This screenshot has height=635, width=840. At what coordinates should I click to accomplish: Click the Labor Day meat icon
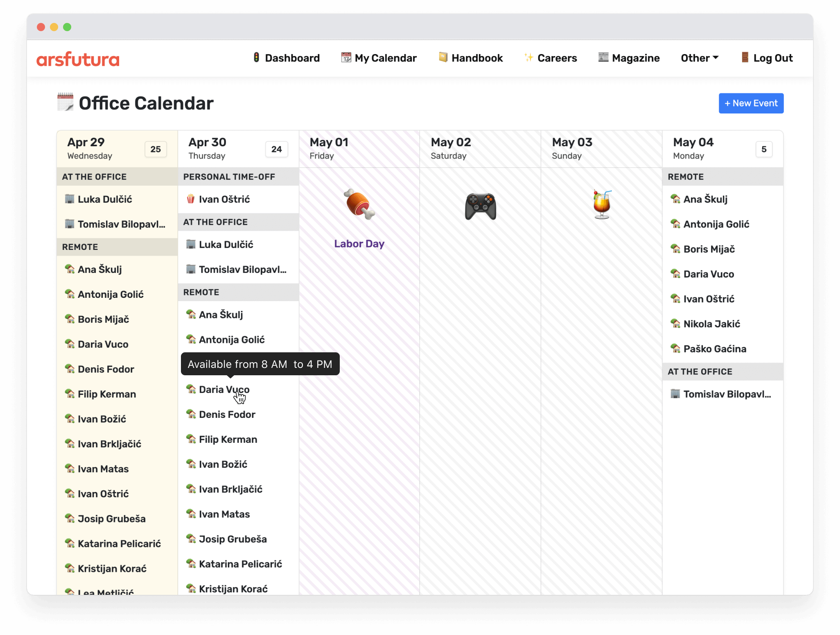point(359,204)
